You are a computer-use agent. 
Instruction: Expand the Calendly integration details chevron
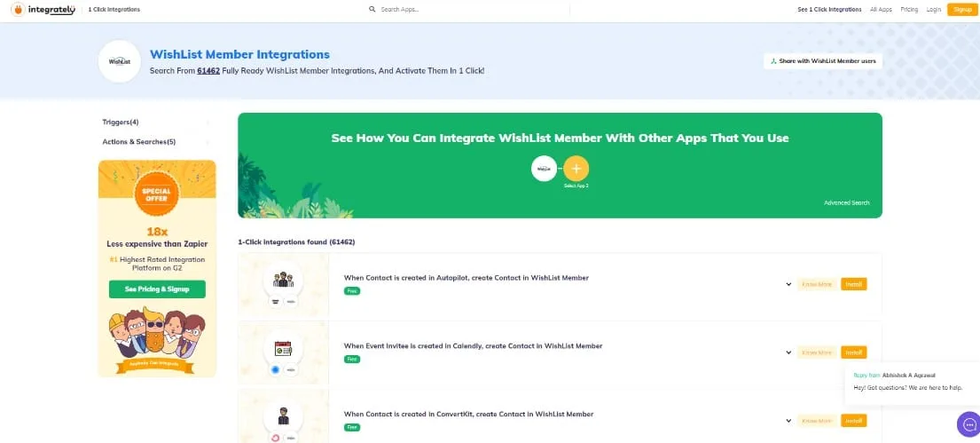coord(788,352)
